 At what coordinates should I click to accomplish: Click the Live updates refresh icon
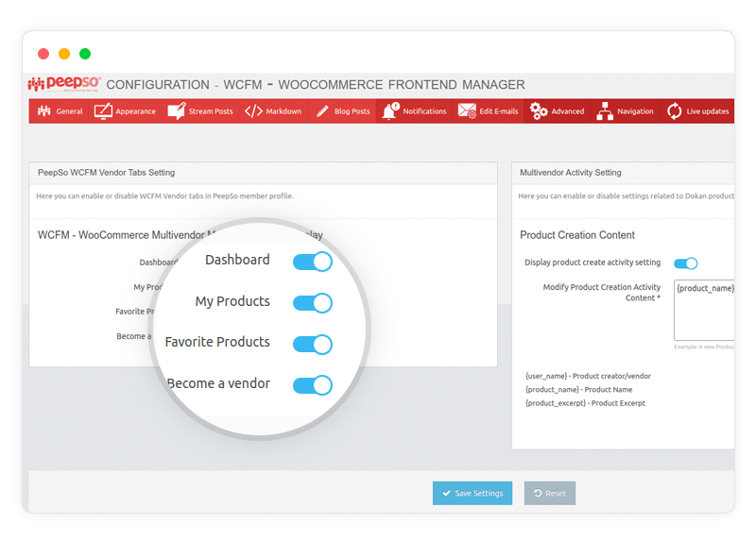pyautogui.click(x=675, y=110)
